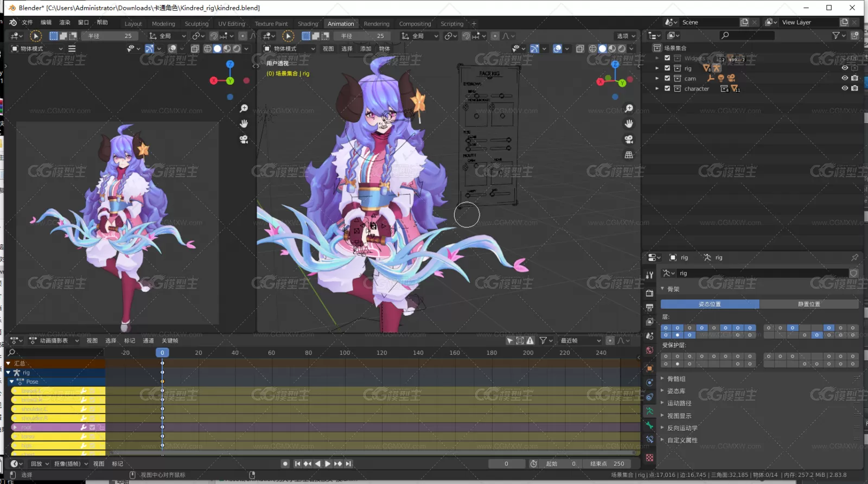Viewport: 868px width, 484px height.
Task: Select wireframe shading mode in right viewport
Action: click(x=592, y=49)
